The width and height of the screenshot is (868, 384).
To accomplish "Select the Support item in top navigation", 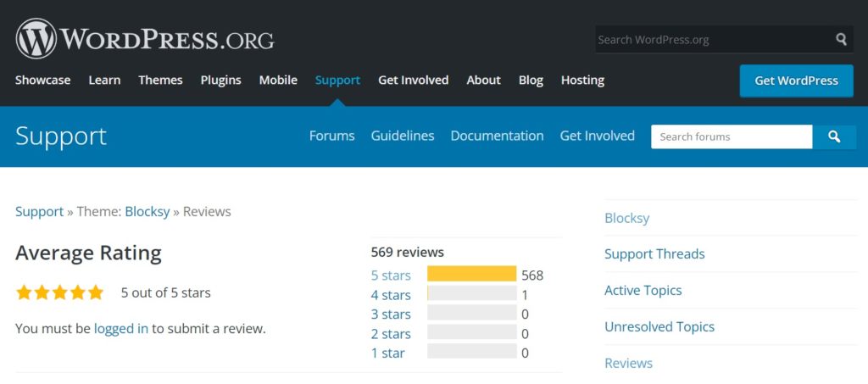I will (337, 81).
